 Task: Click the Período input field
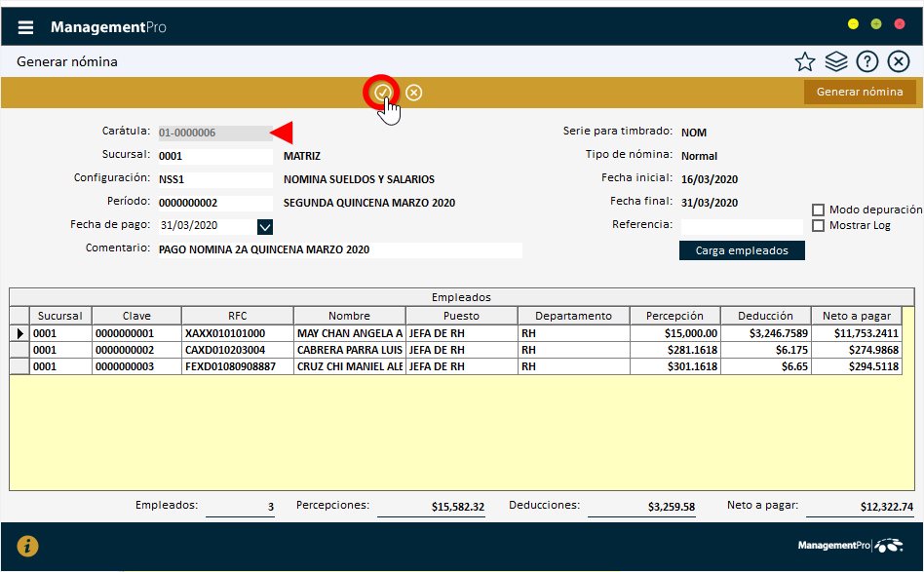[215, 204]
